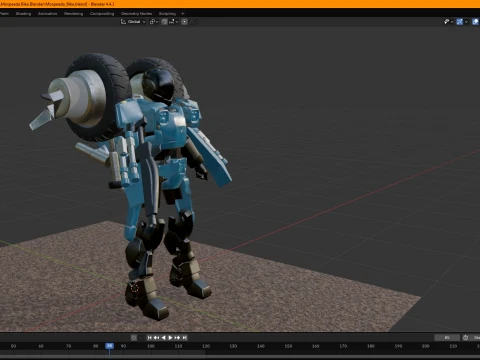Switch to the Compositing workspace tab

coord(102,14)
